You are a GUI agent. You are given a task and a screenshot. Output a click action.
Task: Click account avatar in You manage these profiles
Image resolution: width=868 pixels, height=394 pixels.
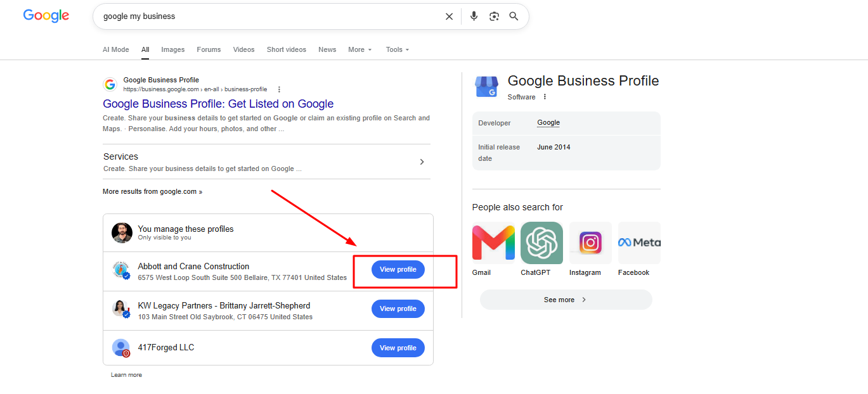point(122,232)
